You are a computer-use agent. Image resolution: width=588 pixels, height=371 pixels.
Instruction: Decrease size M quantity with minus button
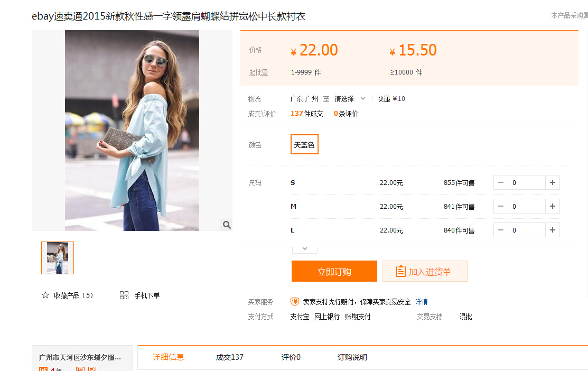click(x=501, y=207)
